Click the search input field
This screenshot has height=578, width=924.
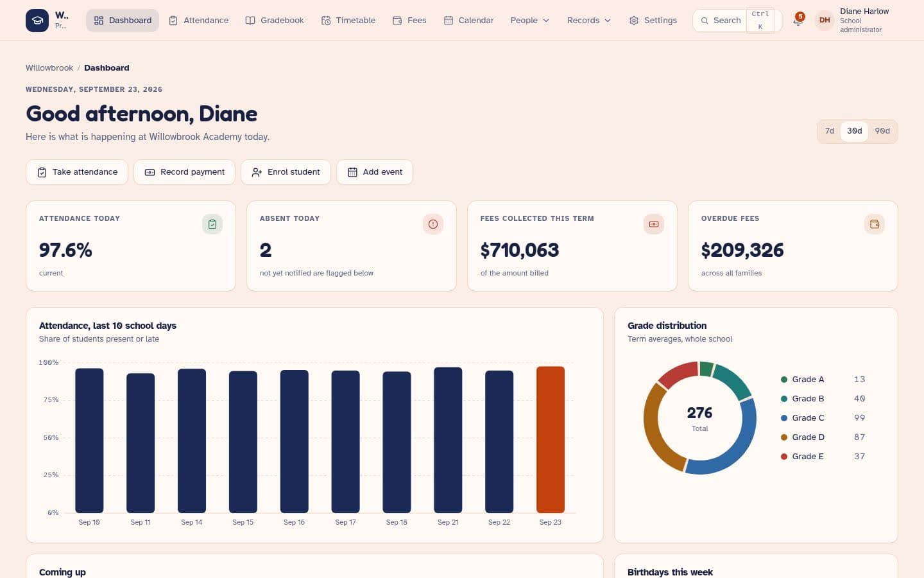click(x=737, y=21)
